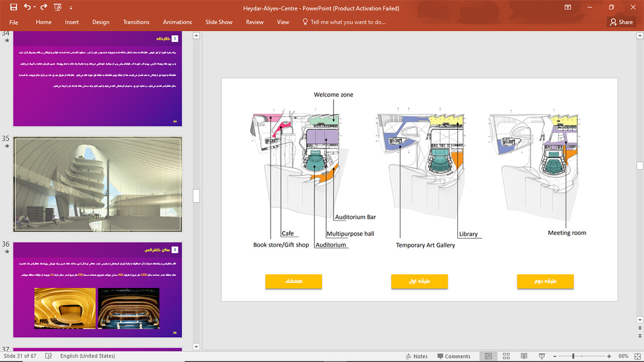Start slideshow from beginning in quick access toolbar
The width and height of the screenshot is (644, 362).
click(x=58, y=8)
